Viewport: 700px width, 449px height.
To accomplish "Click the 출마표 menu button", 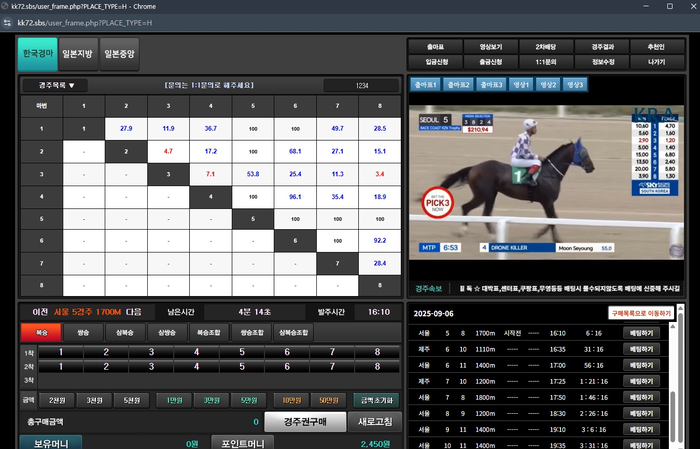I will click(x=435, y=46).
